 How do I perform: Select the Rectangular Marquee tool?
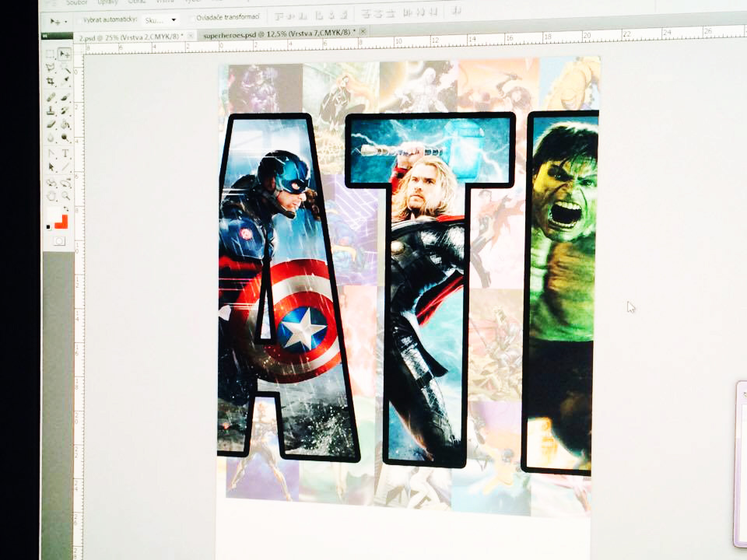tap(51, 54)
